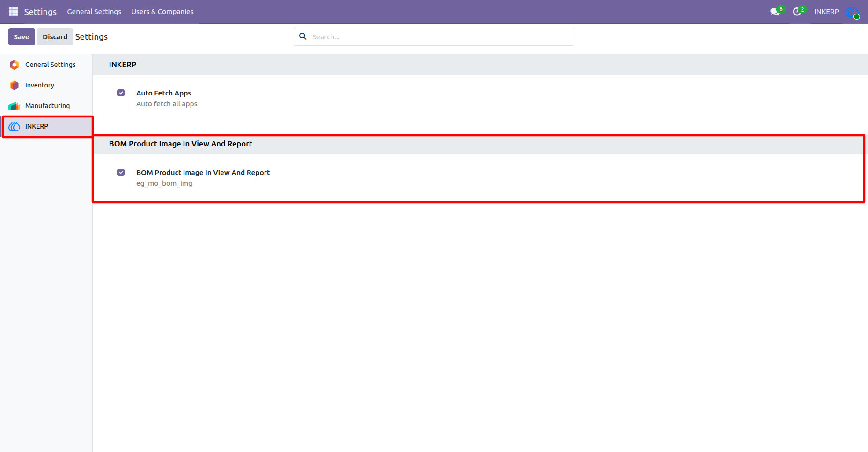The image size is (868, 452).
Task: Click the search magnifier icon
Action: coord(303,36)
